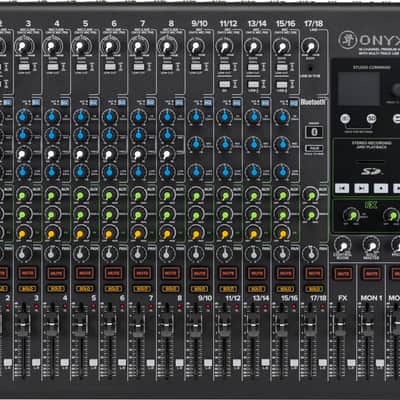The width and height of the screenshot is (400, 400).
Task: Toggle the Mute button on channel 9/10
Action: (x=199, y=273)
